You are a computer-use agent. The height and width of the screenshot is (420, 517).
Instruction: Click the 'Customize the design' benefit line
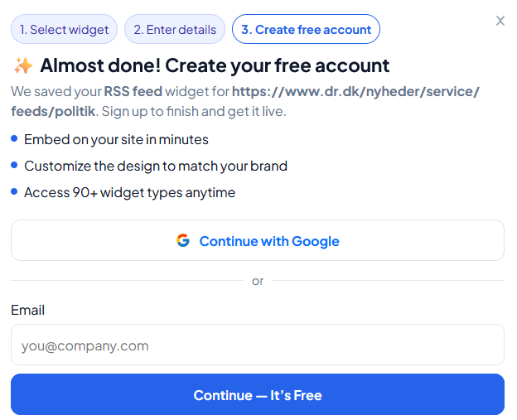pos(156,166)
